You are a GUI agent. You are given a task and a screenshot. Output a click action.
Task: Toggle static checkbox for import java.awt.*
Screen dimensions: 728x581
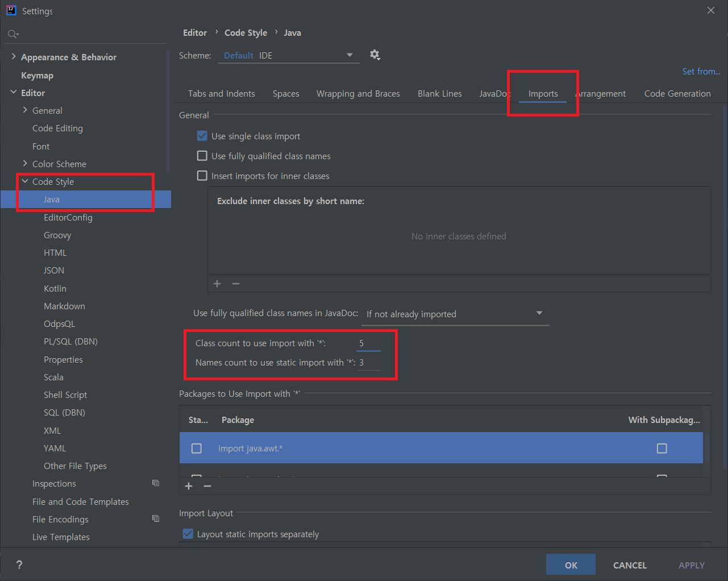tap(197, 449)
